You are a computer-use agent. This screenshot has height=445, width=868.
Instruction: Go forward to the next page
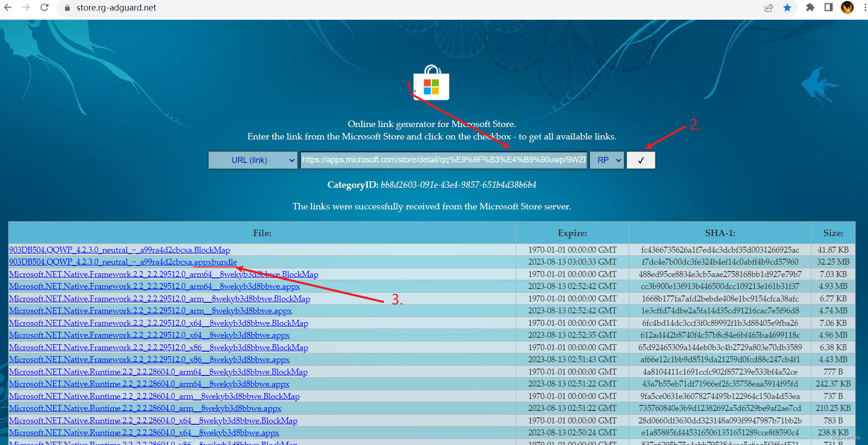click(26, 7)
